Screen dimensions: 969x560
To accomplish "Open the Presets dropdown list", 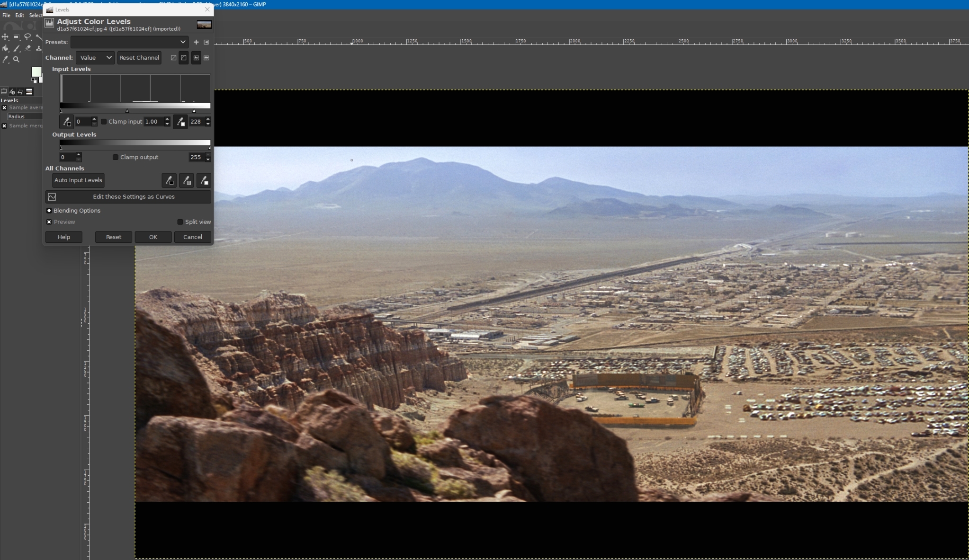I will [x=129, y=42].
